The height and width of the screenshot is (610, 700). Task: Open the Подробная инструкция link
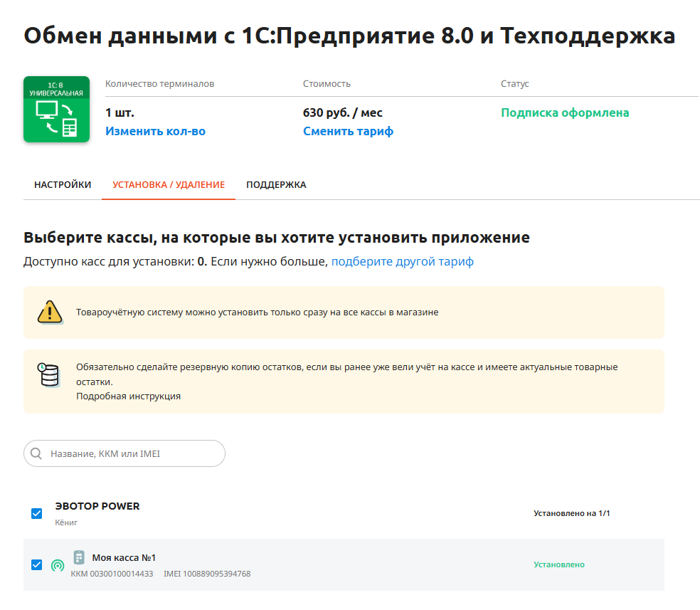[129, 396]
